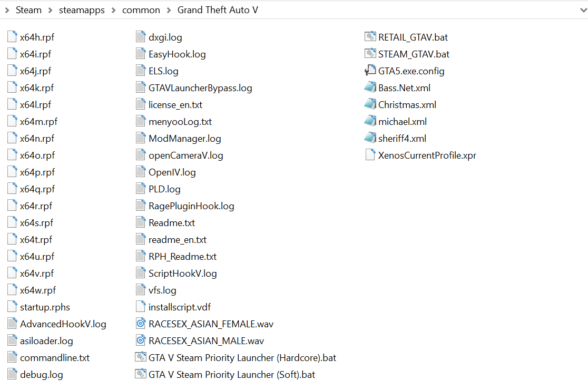
Task: Click file name RPH_Readme.txt
Action: (182, 257)
